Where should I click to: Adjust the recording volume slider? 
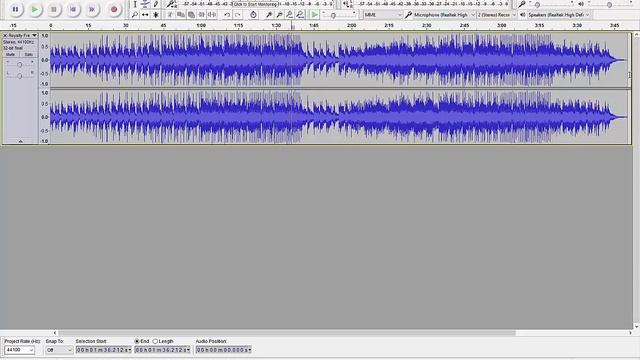[537, 4]
